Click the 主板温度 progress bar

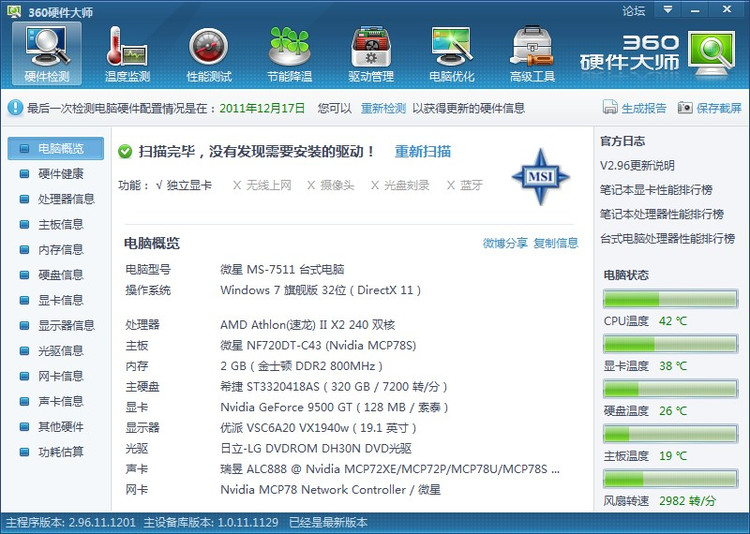[x=671, y=434]
